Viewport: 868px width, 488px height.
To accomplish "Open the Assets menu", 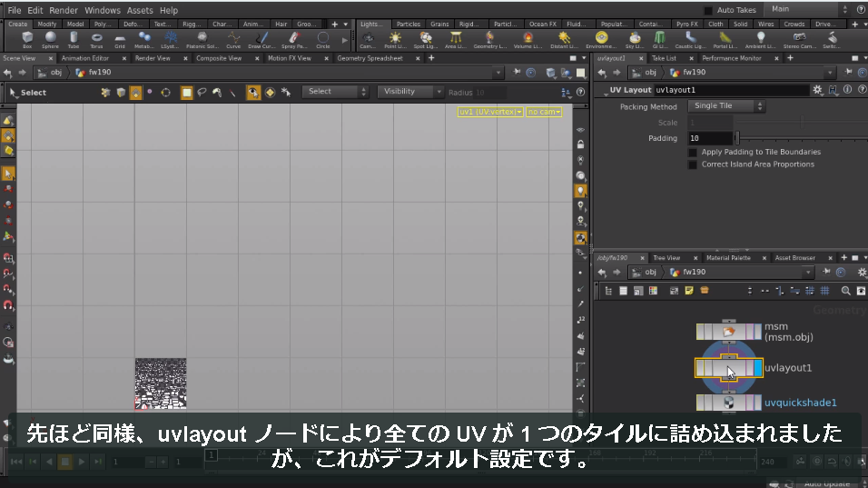I will click(x=140, y=10).
